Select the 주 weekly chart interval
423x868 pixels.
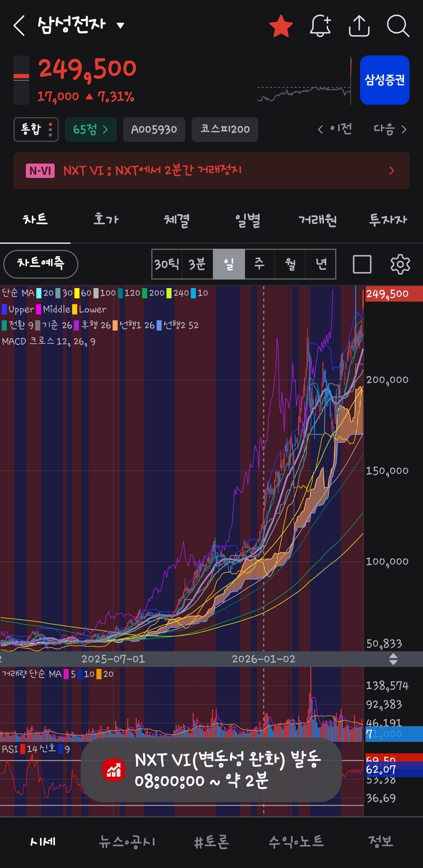click(260, 264)
